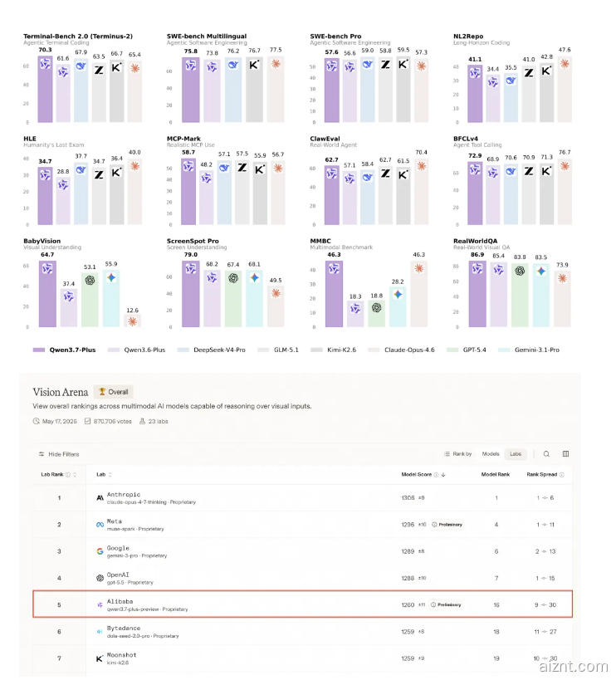Screen dimensions: 616x680
Task: Click model score 1306 in Anthropic row
Action: pyautogui.click(x=408, y=498)
